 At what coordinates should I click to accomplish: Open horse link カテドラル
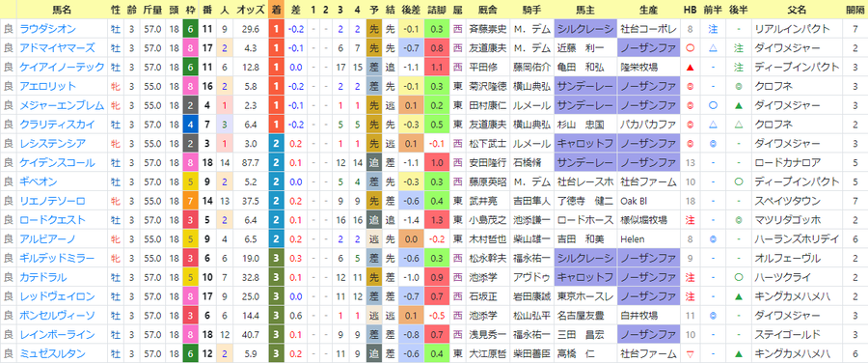[x=42, y=277]
